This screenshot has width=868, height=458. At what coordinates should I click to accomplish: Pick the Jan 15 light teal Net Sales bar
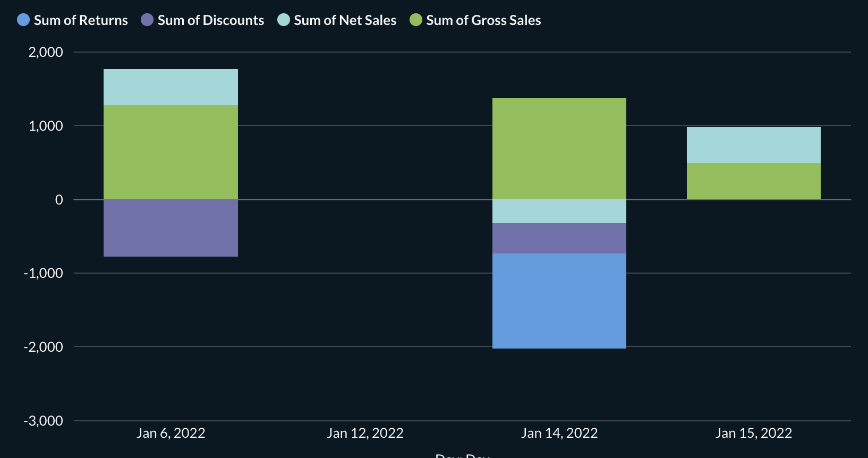tap(753, 145)
